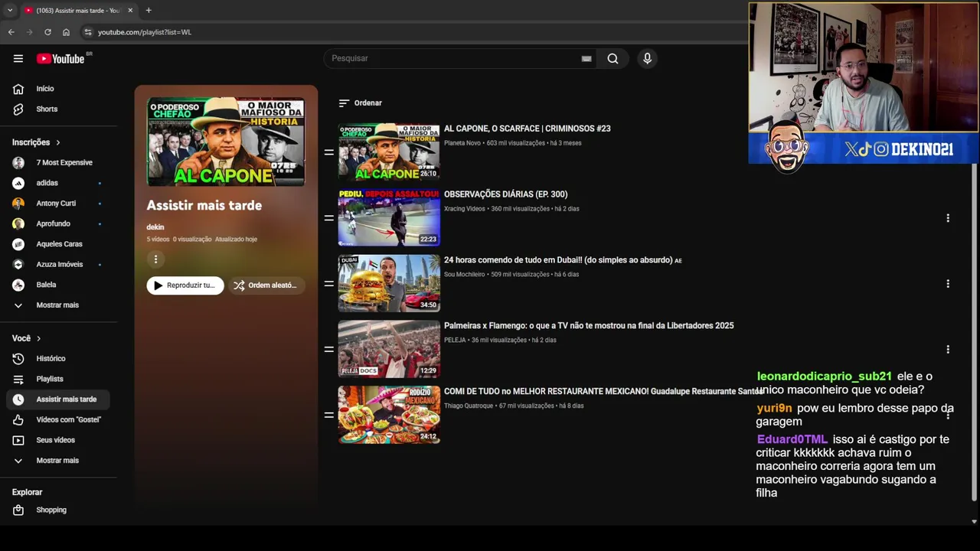The width and height of the screenshot is (980, 551).
Task: Click the address bar URL youtube.com/playlist
Action: coord(145,32)
